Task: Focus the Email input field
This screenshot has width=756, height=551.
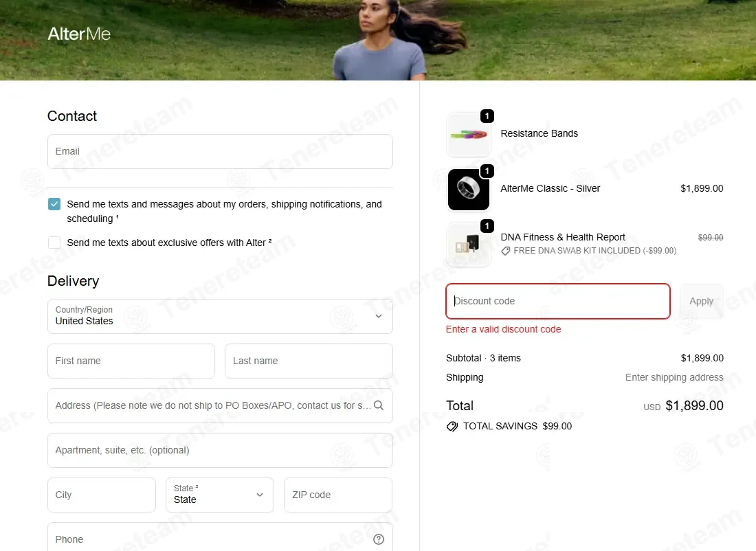Action: (x=220, y=151)
